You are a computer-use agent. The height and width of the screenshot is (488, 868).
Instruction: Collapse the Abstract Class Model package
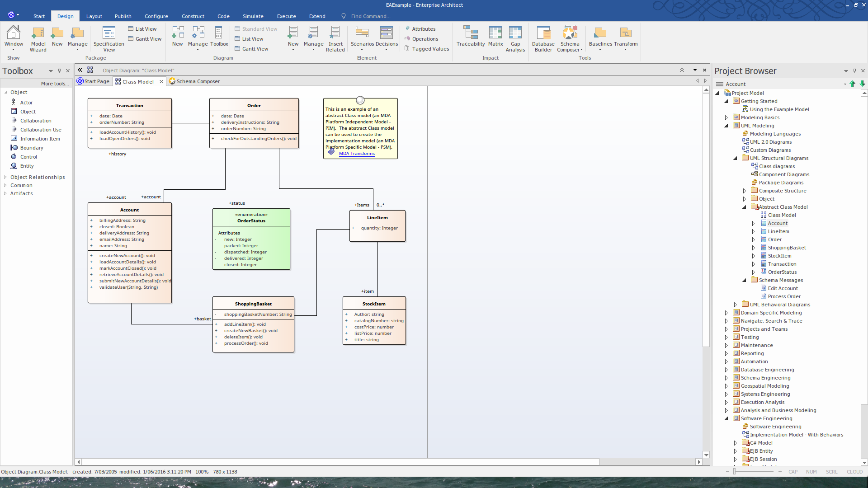(x=745, y=207)
